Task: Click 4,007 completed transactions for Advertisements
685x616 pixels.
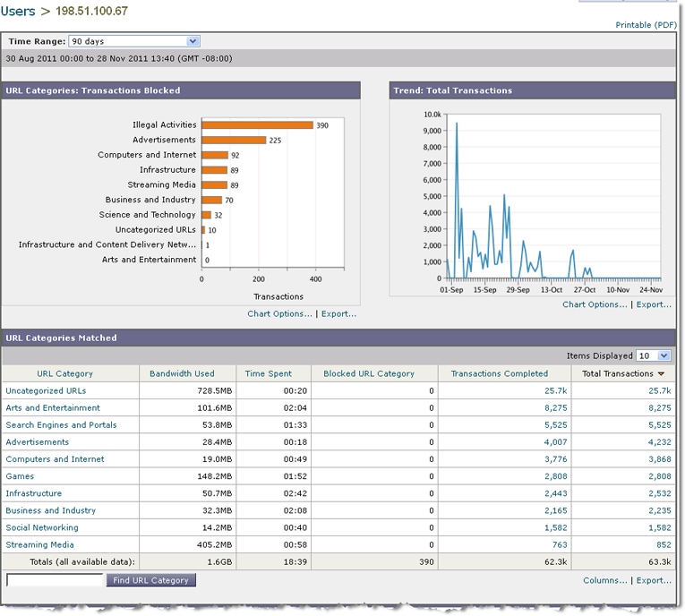Action: [x=555, y=441]
